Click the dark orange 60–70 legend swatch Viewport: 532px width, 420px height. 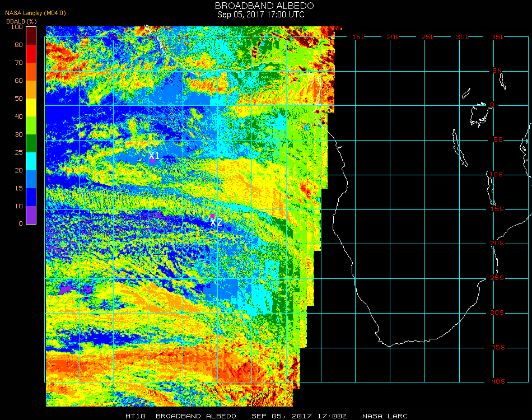tap(31, 72)
